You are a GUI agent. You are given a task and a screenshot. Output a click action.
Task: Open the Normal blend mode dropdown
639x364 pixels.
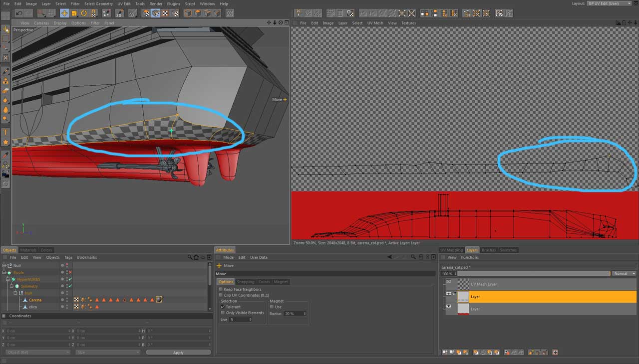coord(624,274)
